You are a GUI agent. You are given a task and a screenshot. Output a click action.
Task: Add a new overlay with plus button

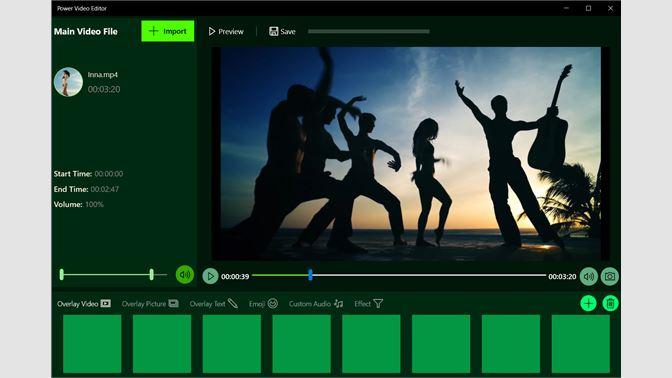[588, 303]
